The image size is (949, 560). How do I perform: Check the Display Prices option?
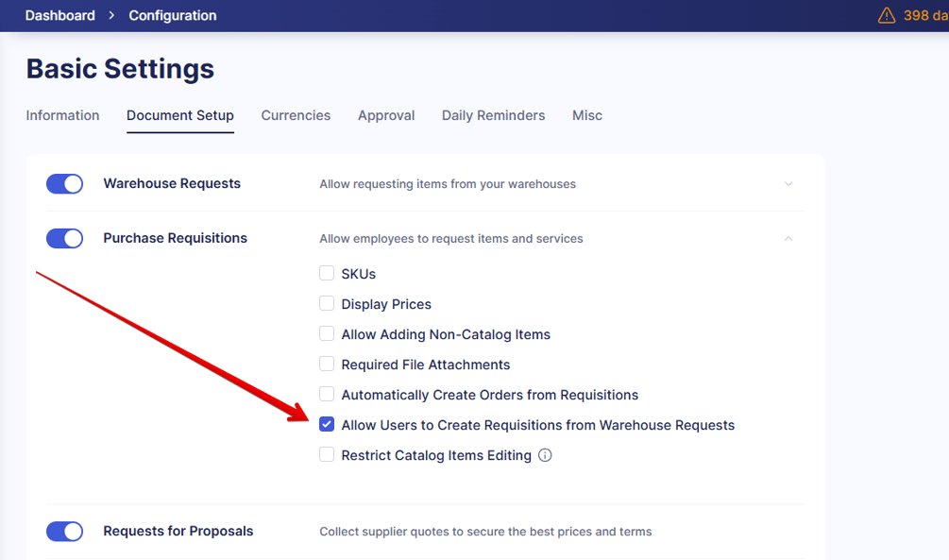click(326, 303)
